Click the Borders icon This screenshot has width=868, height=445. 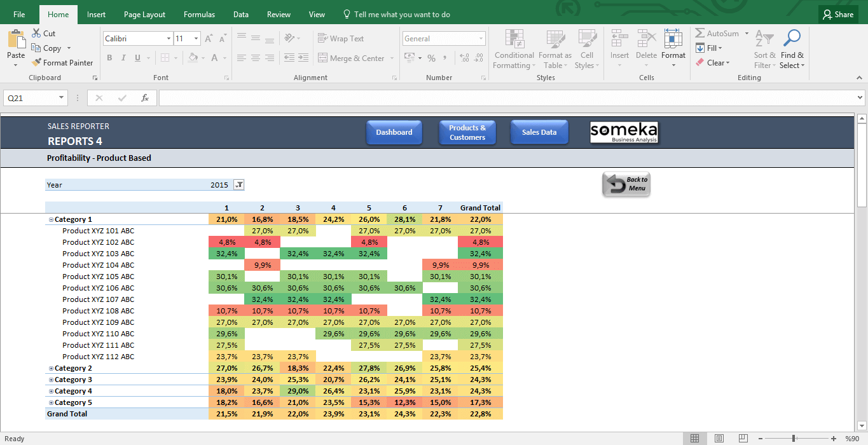click(165, 58)
